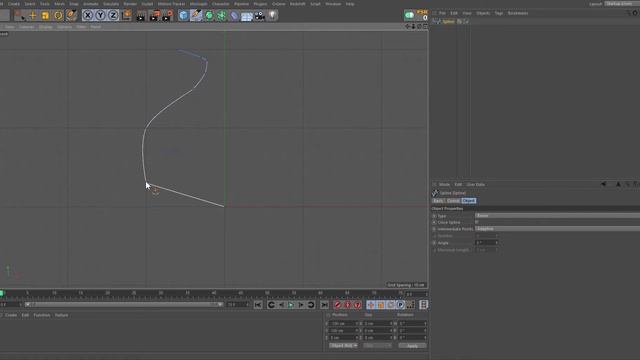Open the recently used tools icon
The image size is (640, 360).
pos(71,16)
